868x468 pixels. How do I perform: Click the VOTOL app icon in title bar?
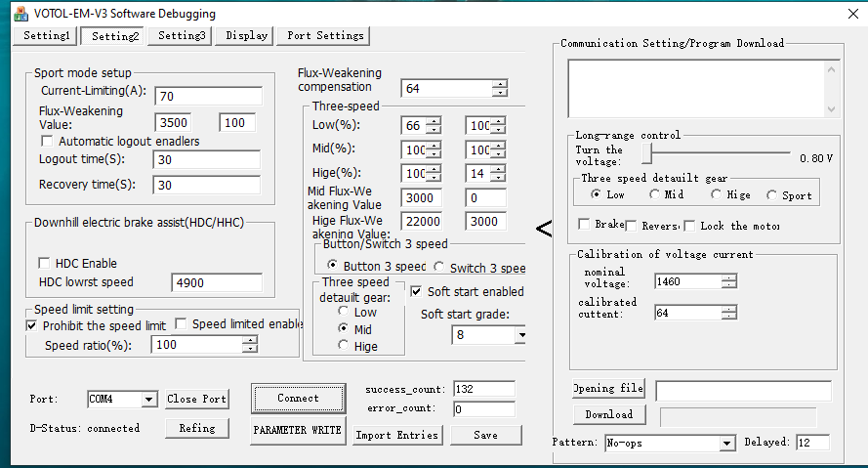19,14
